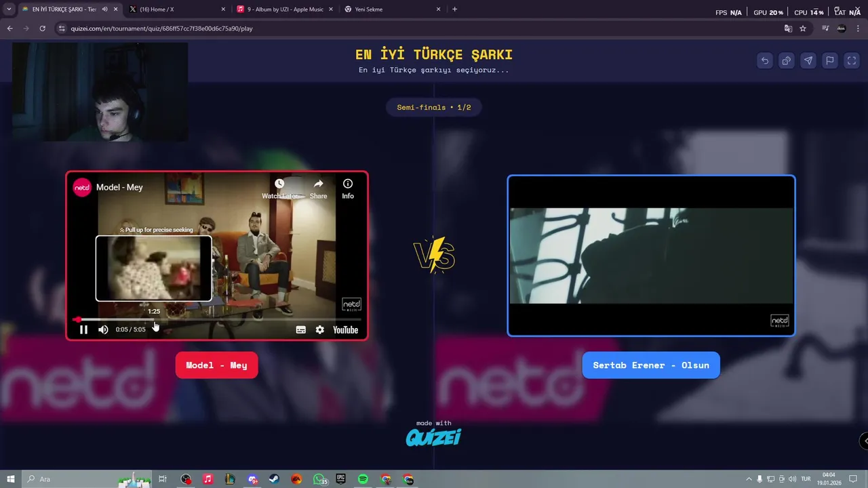Open the Windows notification center
This screenshot has height=488, width=868.
coord(852,479)
